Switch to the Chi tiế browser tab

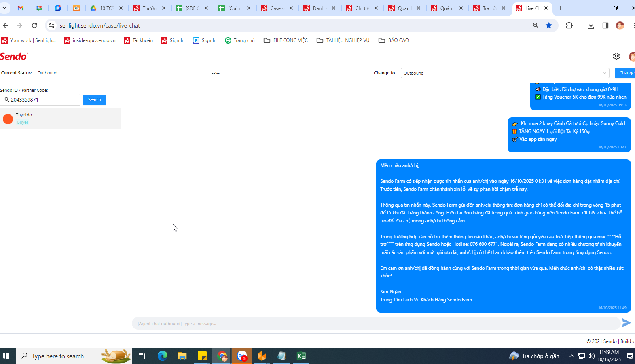click(362, 8)
